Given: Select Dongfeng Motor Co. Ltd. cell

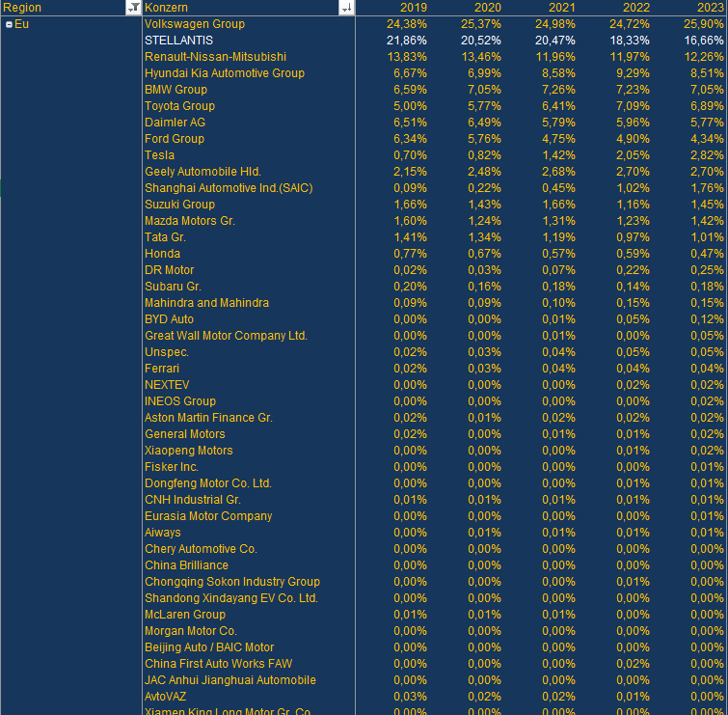Looking at the screenshot, I should tap(208, 483).
